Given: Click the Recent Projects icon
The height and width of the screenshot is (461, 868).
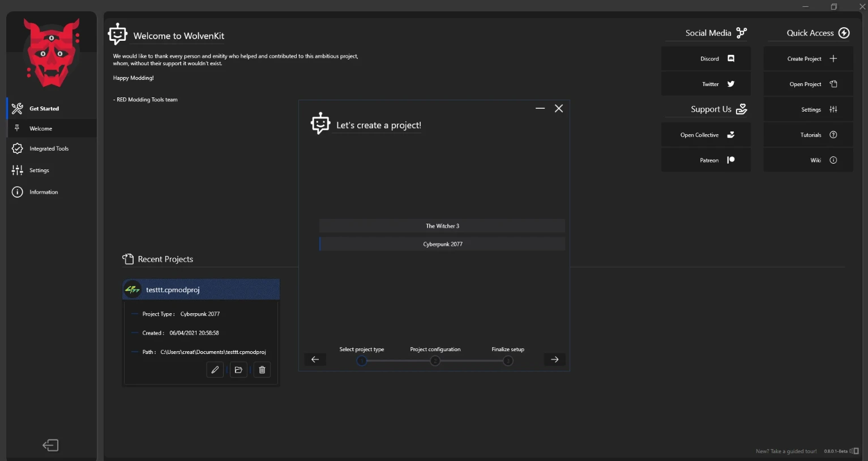Looking at the screenshot, I should 128,259.
